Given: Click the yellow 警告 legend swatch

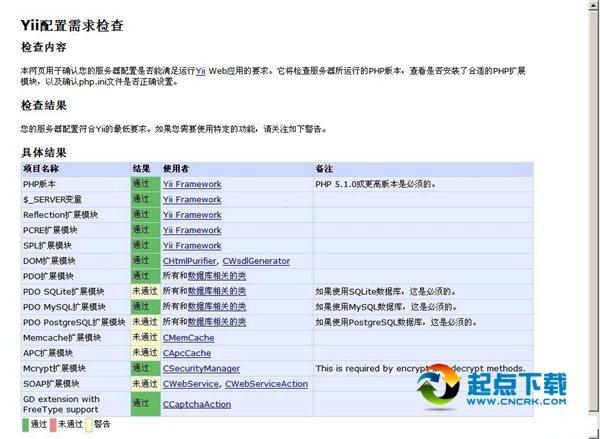Looking at the screenshot, I should point(89,425).
